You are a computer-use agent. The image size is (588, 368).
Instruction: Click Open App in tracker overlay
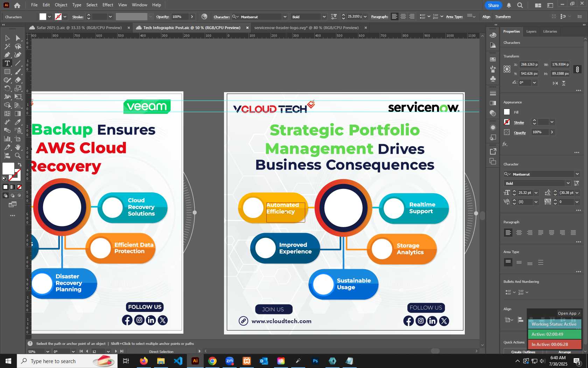click(569, 313)
